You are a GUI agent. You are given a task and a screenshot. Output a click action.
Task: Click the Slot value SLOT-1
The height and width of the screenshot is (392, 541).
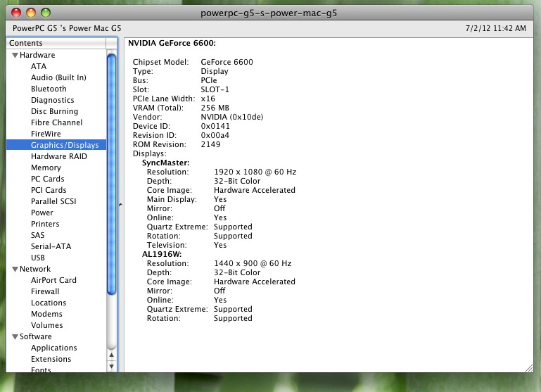(x=215, y=89)
